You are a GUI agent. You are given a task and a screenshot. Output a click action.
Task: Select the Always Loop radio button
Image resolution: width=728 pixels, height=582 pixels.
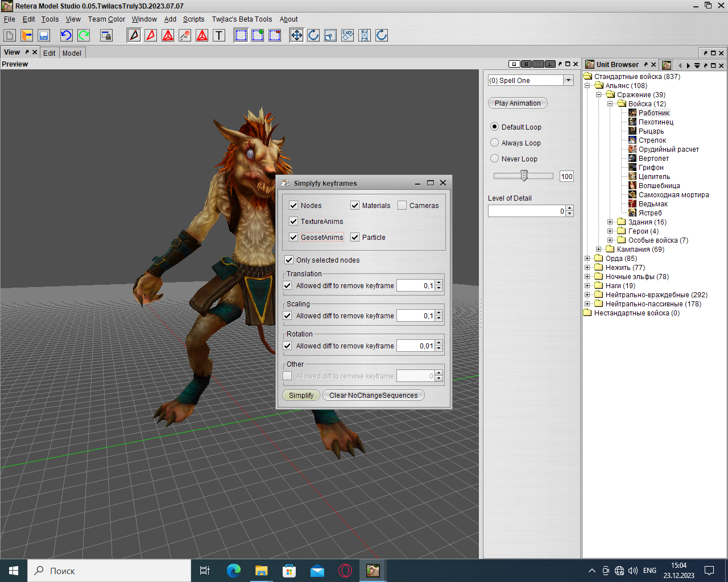tap(495, 143)
